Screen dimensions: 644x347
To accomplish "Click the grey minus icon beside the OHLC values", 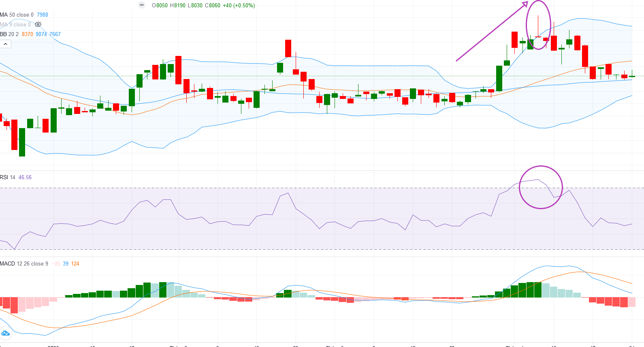I will coord(142,5).
